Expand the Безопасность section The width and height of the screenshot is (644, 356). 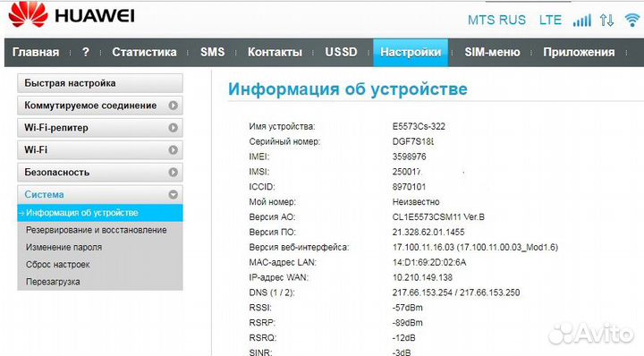coord(100,172)
